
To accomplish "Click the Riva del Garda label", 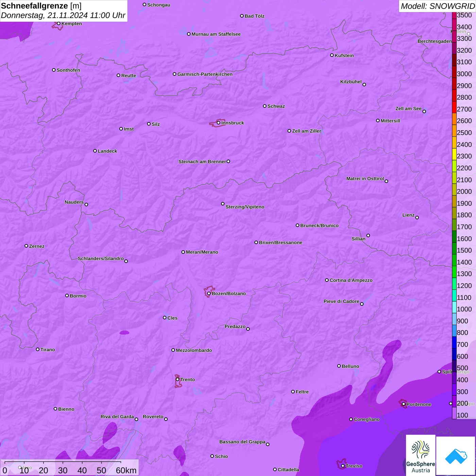I will pos(117,417).
